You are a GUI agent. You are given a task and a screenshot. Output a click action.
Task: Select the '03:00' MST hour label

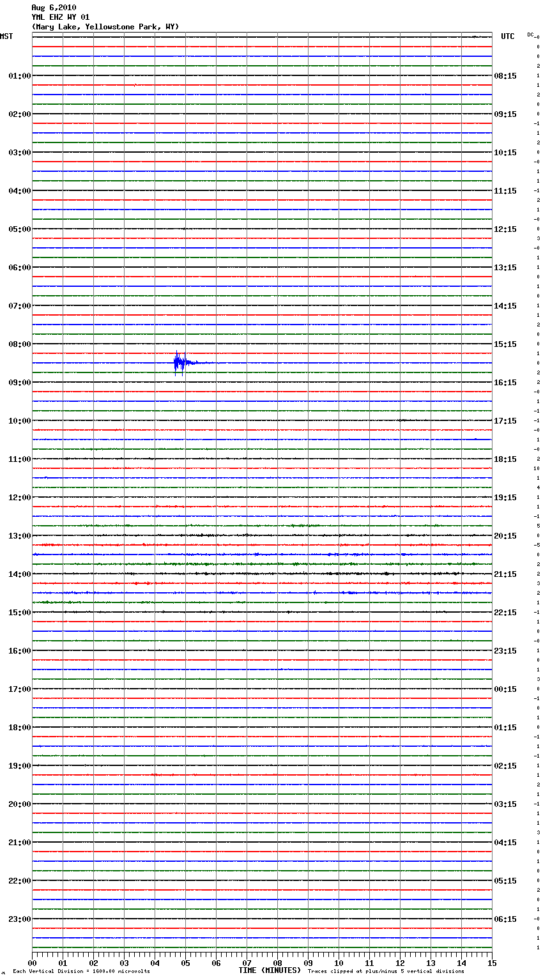pyautogui.click(x=20, y=153)
